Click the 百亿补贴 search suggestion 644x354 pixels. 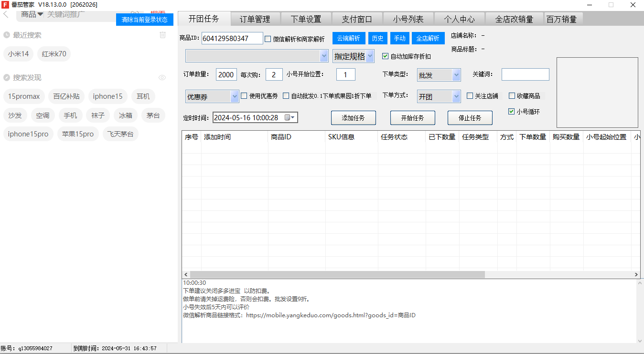coord(66,96)
